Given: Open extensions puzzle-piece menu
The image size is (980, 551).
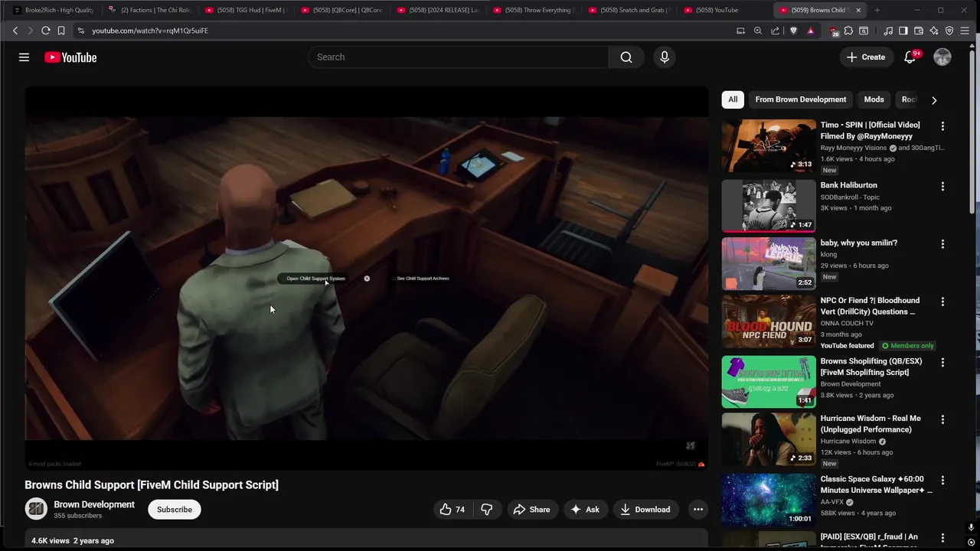Looking at the screenshot, I should pyautogui.click(x=848, y=31).
